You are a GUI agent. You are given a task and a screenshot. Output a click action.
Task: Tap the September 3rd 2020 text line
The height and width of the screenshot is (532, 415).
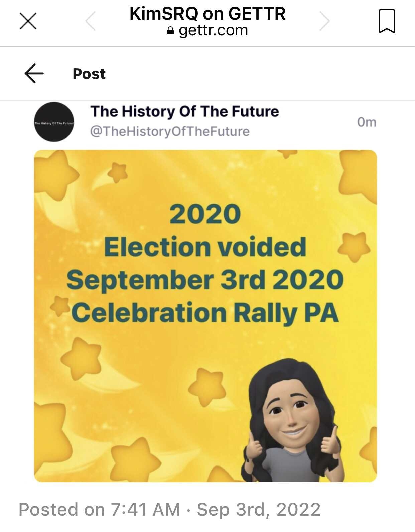click(x=205, y=280)
